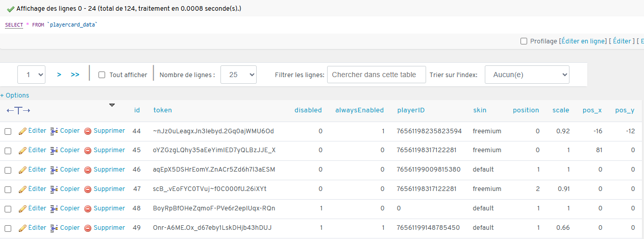Expand the + Options link
The width and height of the screenshot is (644, 239).
(x=15, y=95)
